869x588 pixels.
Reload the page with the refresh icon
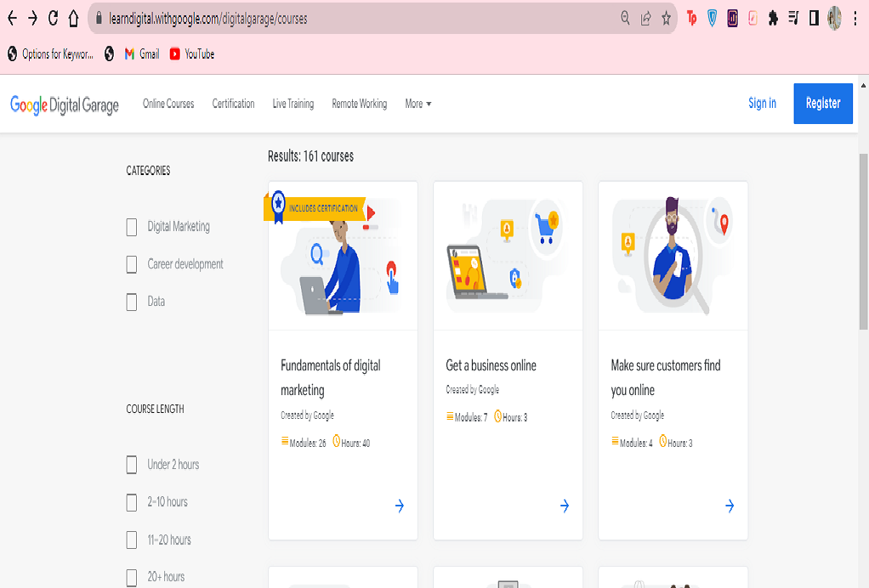coord(54,19)
